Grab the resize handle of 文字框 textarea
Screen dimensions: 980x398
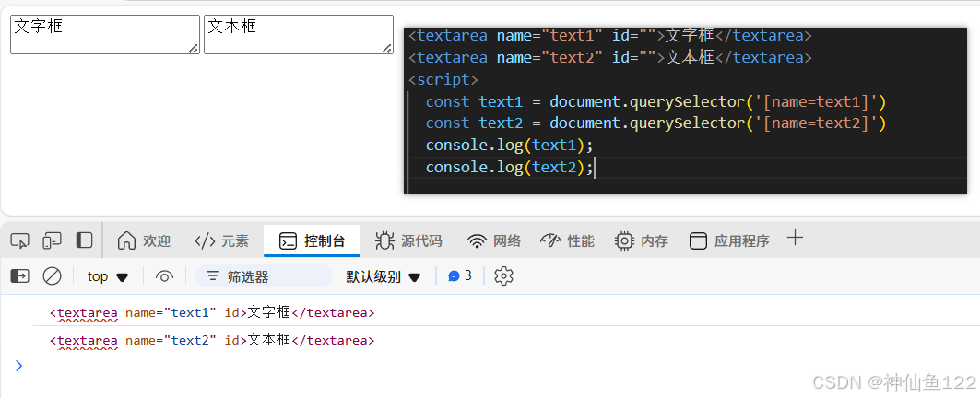tap(193, 48)
